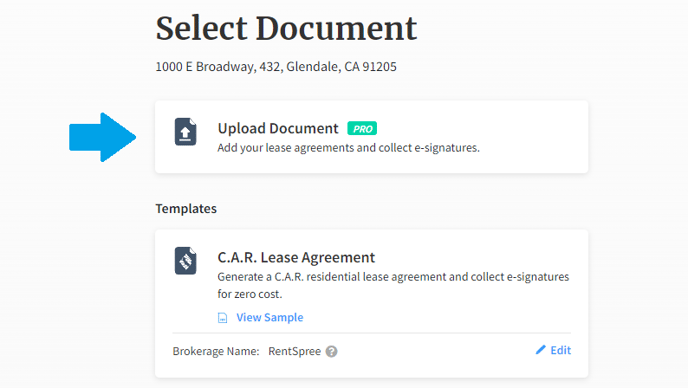This screenshot has height=388, width=688.
Task: Click the blue arrow pointing to Upload Document
Action: (x=103, y=137)
